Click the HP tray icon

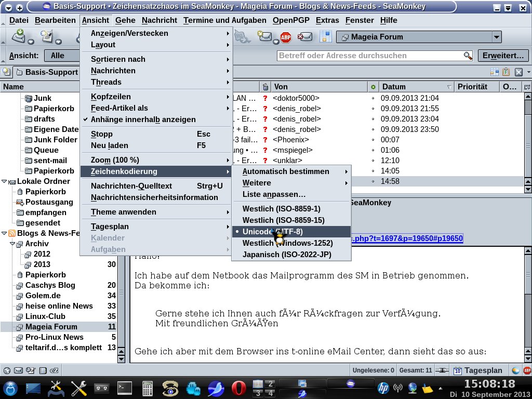click(383, 388)
